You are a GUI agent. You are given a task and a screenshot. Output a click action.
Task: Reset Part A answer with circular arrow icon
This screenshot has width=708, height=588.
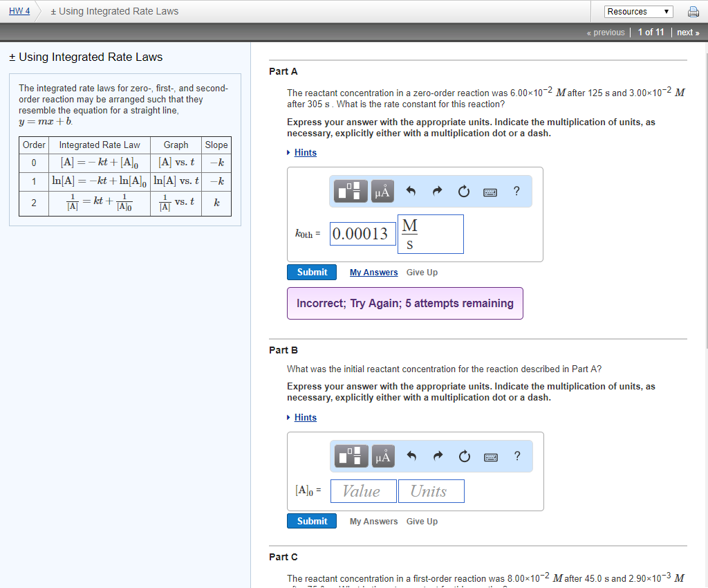coord(464,191)
